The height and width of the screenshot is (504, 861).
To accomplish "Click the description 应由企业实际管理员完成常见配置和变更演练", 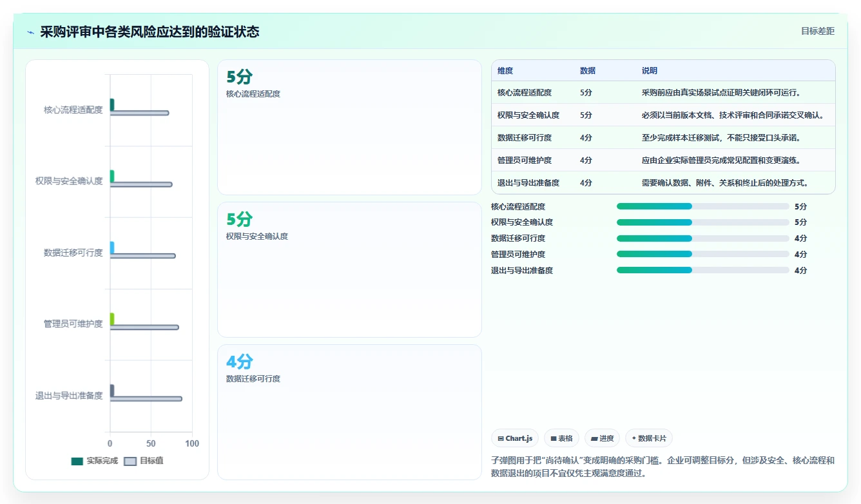I will coord(721,160).
